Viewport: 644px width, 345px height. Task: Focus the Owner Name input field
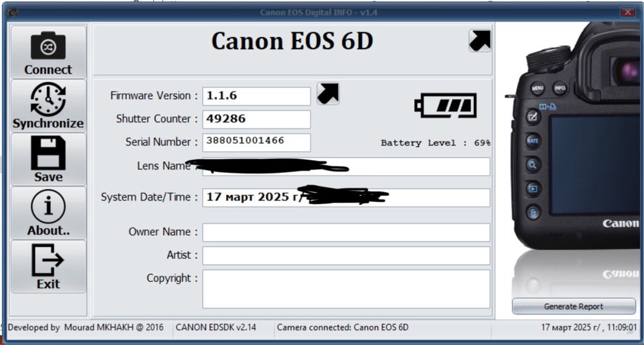tap(346, 232)
